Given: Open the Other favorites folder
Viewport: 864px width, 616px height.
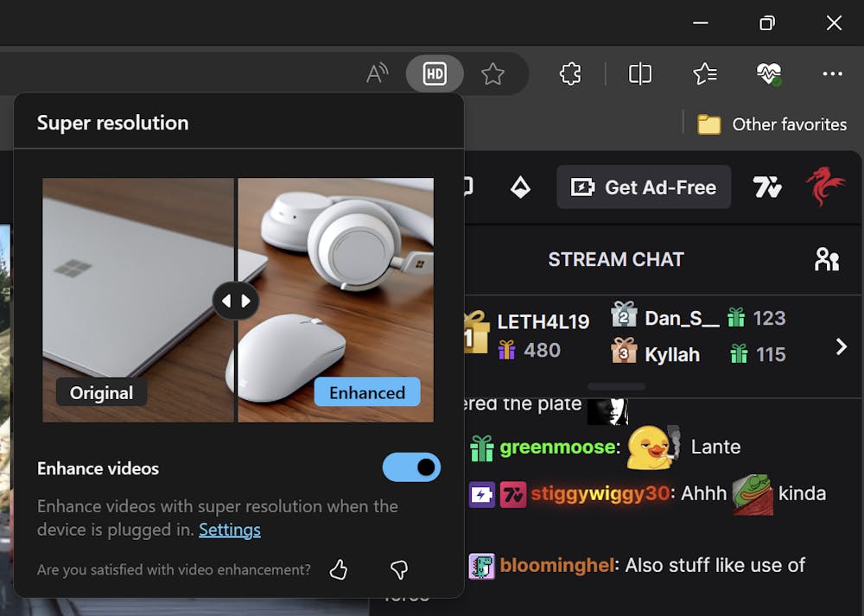Looking at the screenshot, I should click(772, 124).
